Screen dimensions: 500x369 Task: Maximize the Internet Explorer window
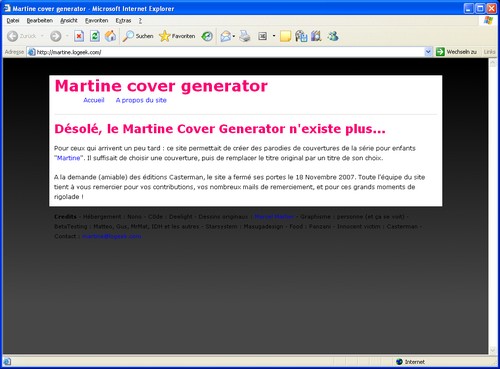[480, 8]
